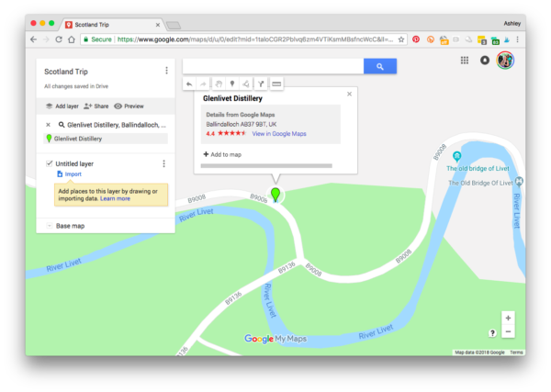This screenshot has width=551, height=392.
Task: Click the blue search button
Action: click(x=380, y=66)
